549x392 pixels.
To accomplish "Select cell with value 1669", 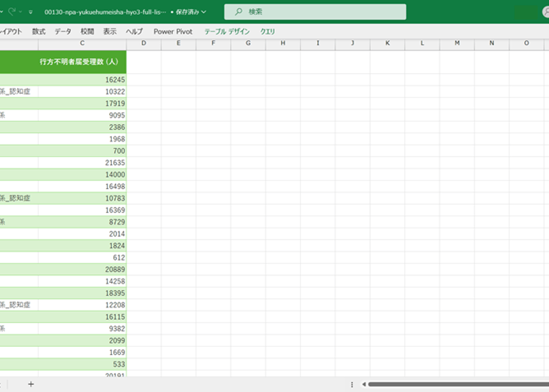I will [82, 353].
